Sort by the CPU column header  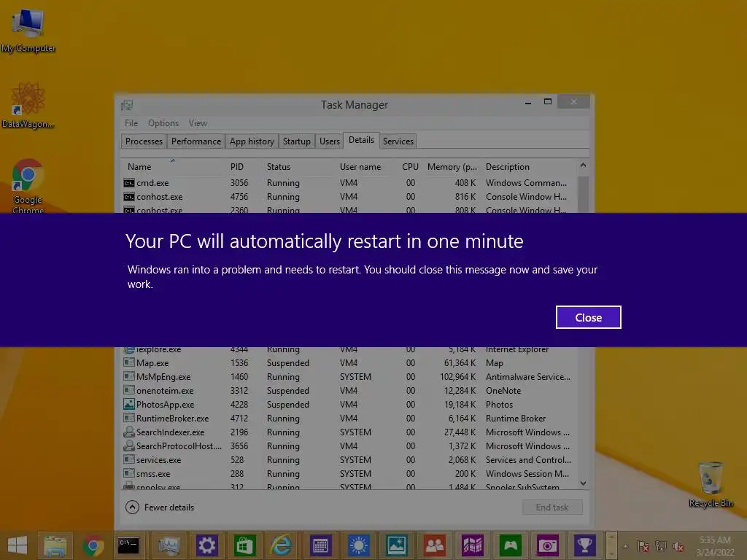pyautogui.click(x=410, y=167)
